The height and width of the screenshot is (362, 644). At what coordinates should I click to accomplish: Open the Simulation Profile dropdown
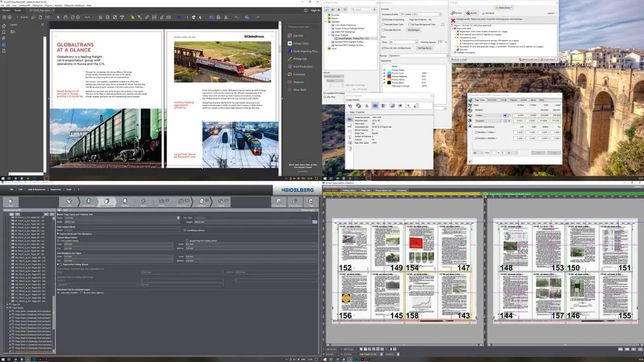421,14
